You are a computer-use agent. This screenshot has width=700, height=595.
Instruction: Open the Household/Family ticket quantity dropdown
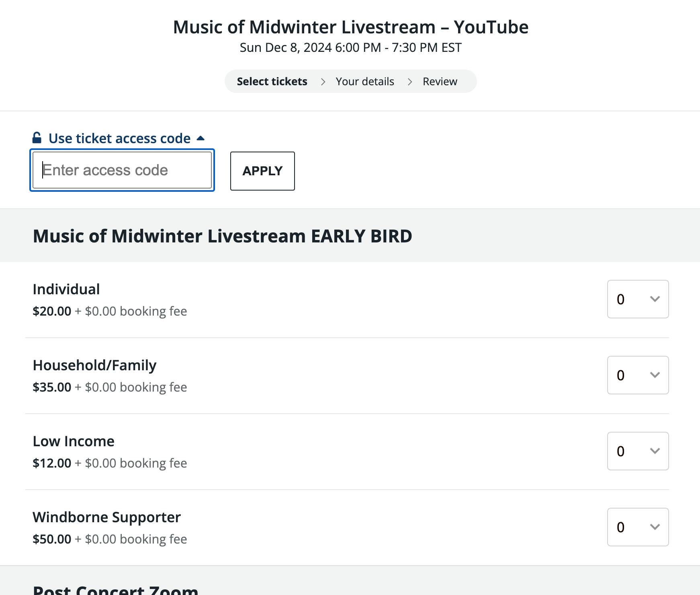[638, 375]
